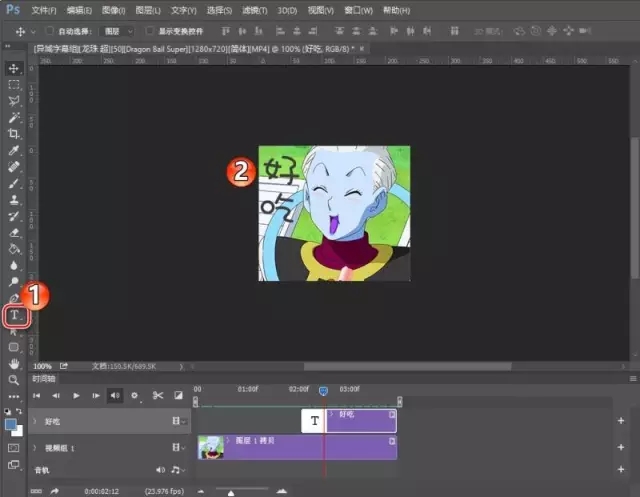The width and height of the screenshot is (640, 497).
Task: Step back to previous frame
Action: (x=56, y=395)
